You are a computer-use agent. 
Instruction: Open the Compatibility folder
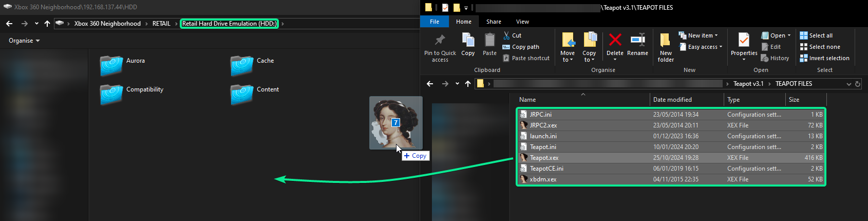click(132, 94)
